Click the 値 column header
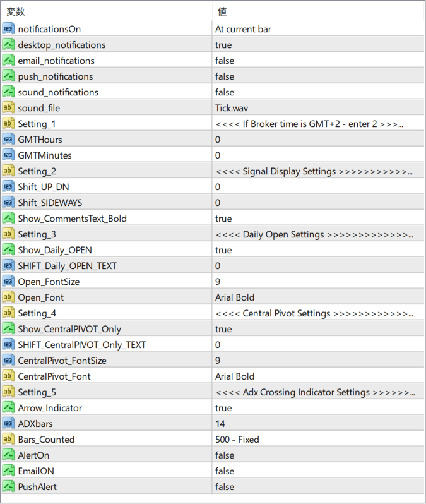 pyautogui.click(x=222, y=11)
